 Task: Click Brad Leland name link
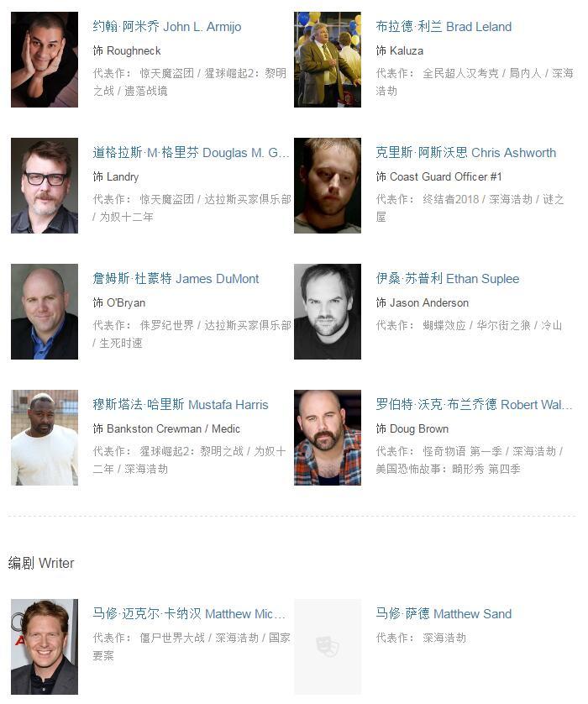pyautogui.click(x=444, y=27)
